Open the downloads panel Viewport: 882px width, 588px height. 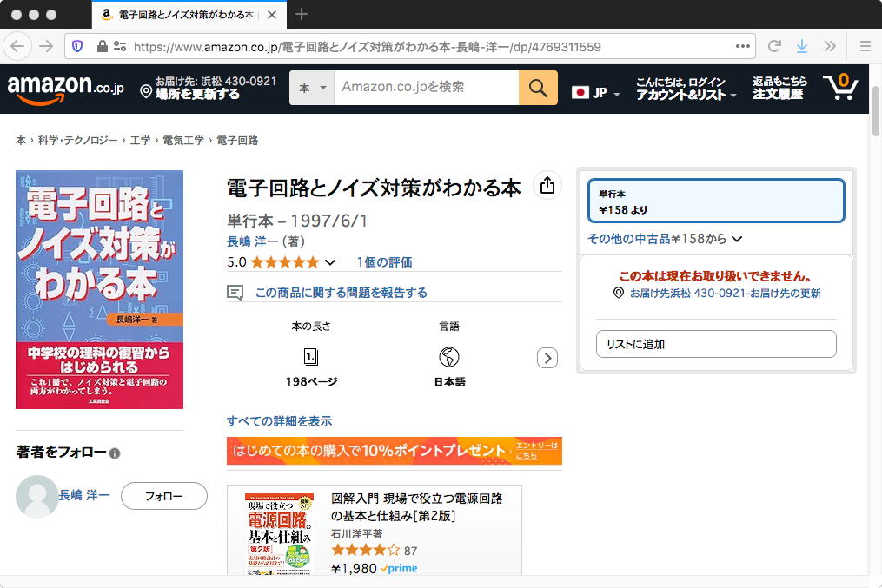pos(802,46)
